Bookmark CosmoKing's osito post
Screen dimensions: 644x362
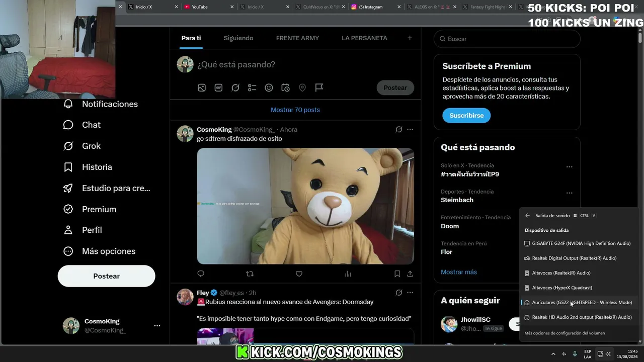pos(397,274)
